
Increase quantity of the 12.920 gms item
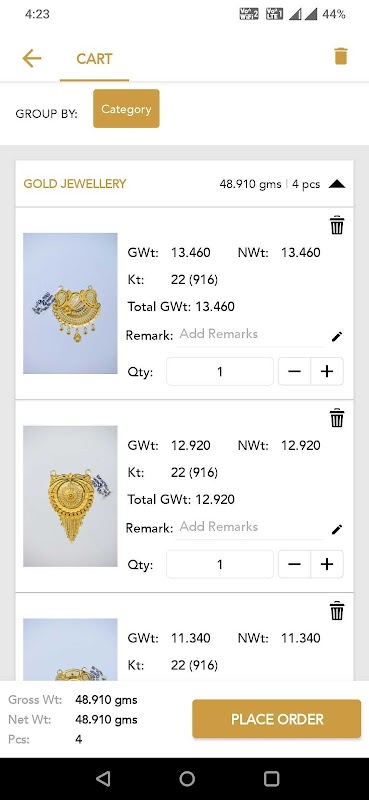coord(327,564)
